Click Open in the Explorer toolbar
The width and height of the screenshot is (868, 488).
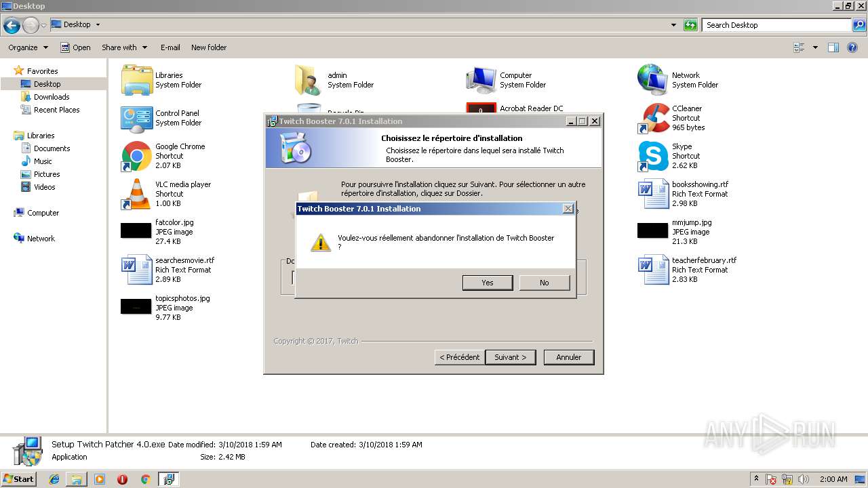75,47
